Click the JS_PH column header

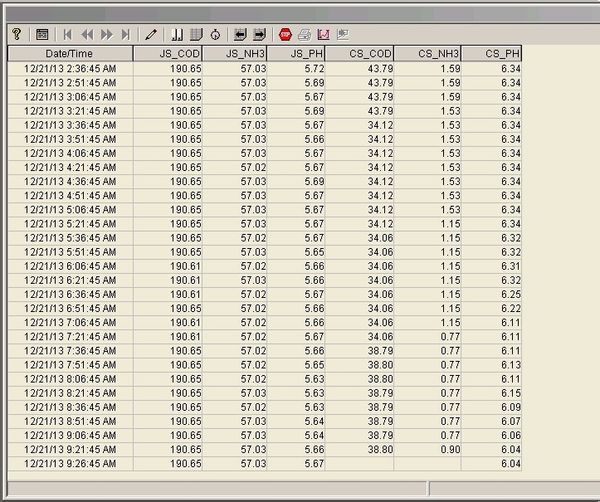296,54
